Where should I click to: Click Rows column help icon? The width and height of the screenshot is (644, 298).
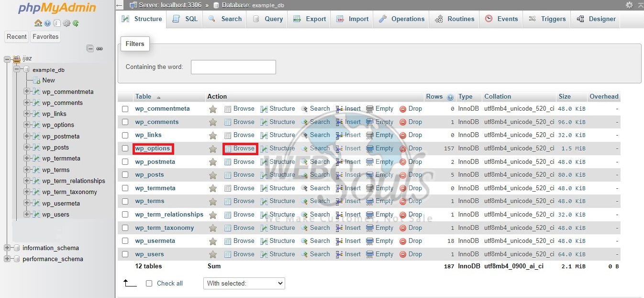(x=450, y=97)
